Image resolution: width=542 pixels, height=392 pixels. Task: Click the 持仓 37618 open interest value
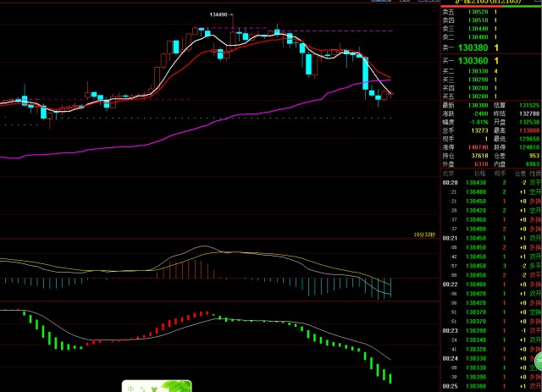478,155
